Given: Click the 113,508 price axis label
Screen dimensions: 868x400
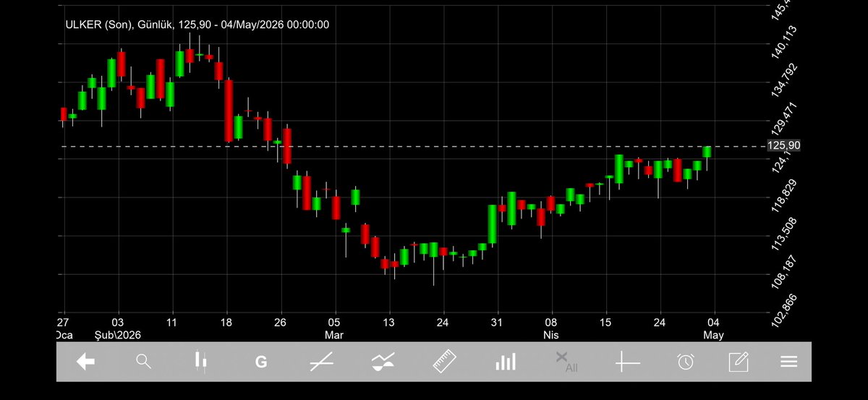Looking at the screenshot, I should 784,235.
